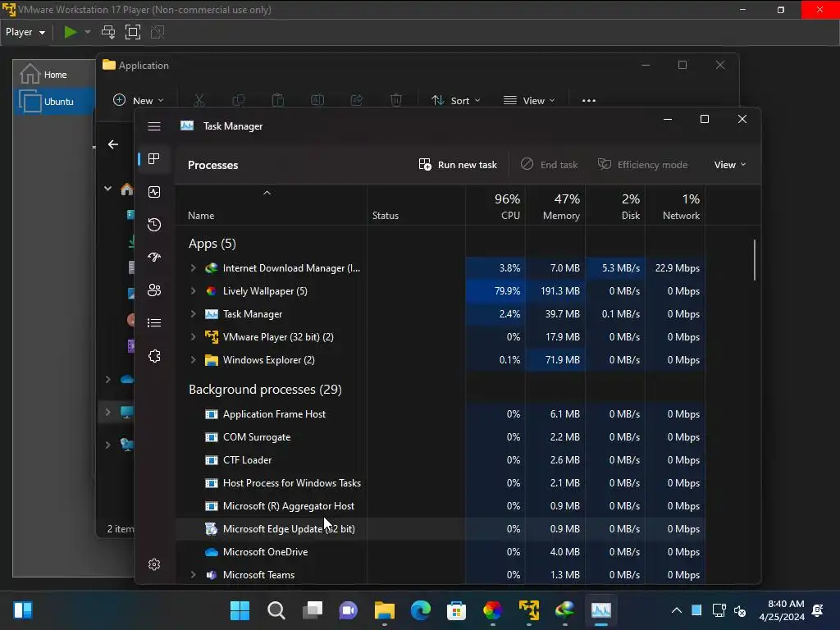
Task: Open Microsoft Edge on taskbar
Action: tap(421, 609)
